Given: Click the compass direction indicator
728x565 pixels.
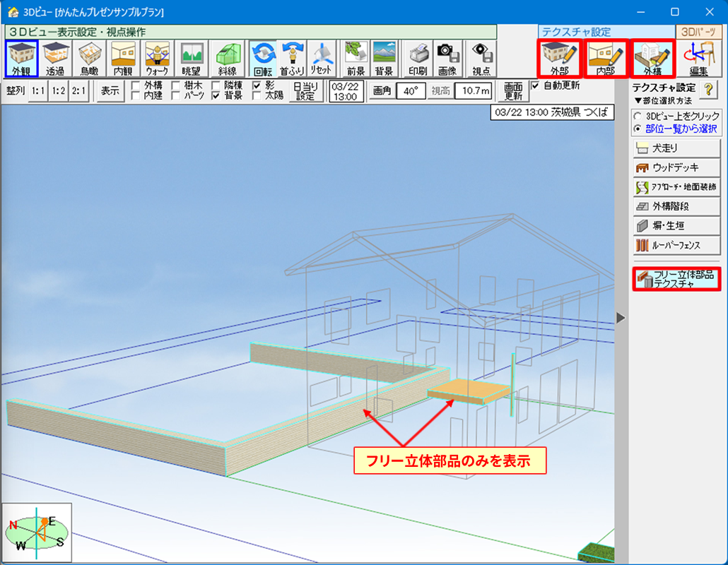Looking at the screenshot, I should pos(37,533).
